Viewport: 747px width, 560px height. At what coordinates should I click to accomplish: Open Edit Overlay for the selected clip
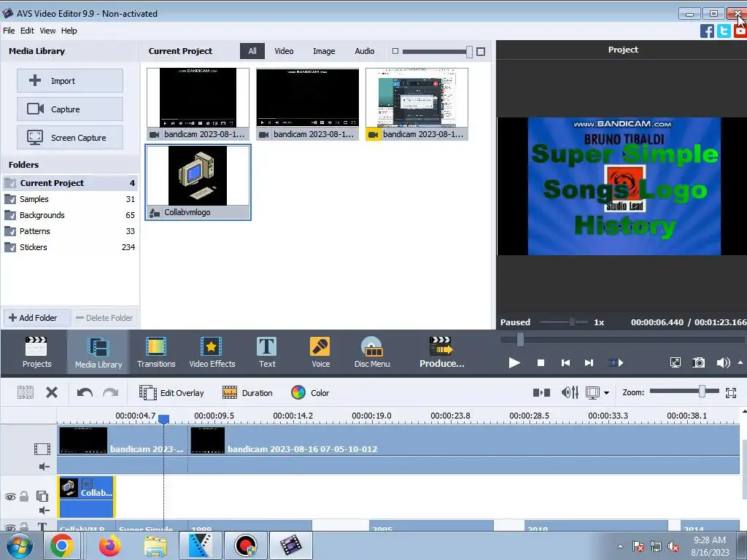coord(171,393)
